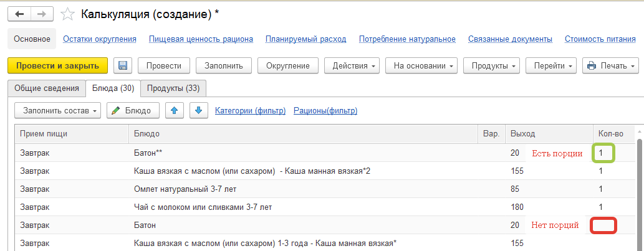This screenshot has height=251, width=644.
Task: Expand the Действия dropdown
Action: tap(355, 65)
